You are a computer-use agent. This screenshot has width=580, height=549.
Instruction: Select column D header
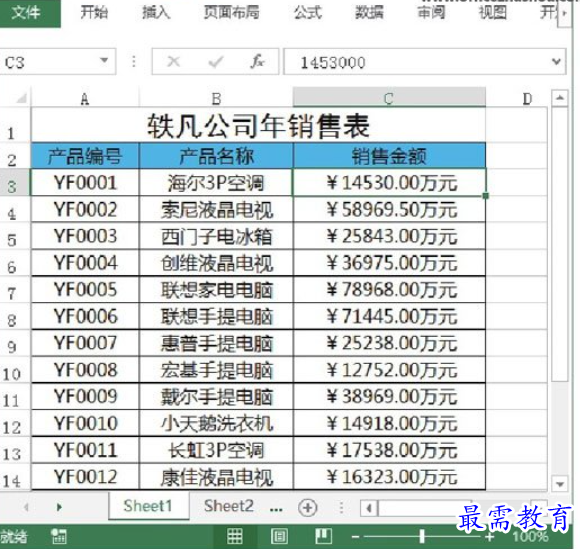tap(527, 98)
